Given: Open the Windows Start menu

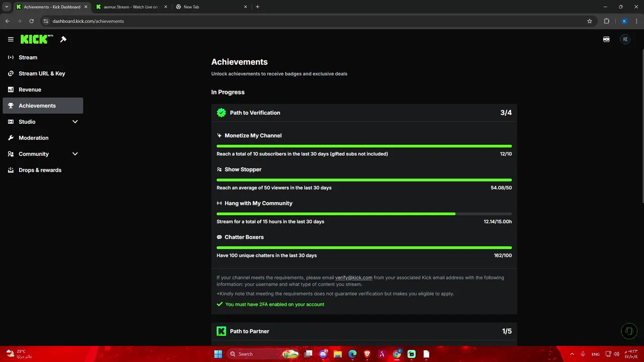Looking at the screenshot, I should pos(218,354).
